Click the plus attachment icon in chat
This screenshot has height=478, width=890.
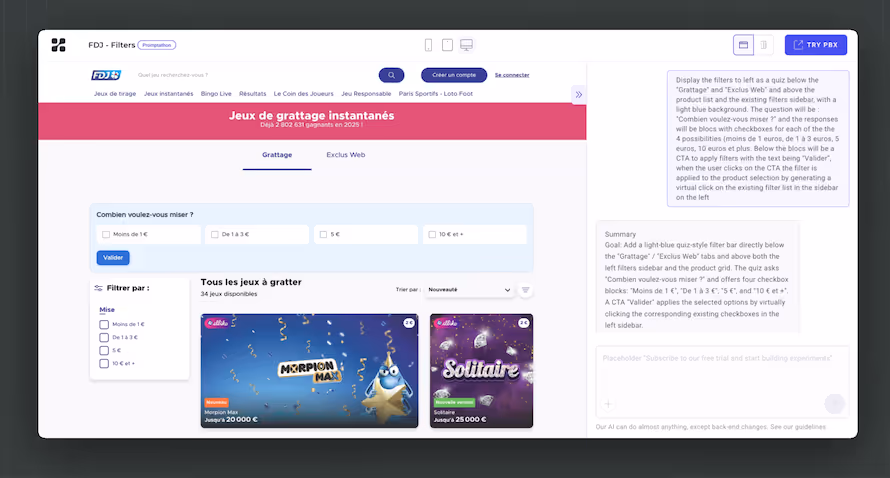click(x=608, y=404)
